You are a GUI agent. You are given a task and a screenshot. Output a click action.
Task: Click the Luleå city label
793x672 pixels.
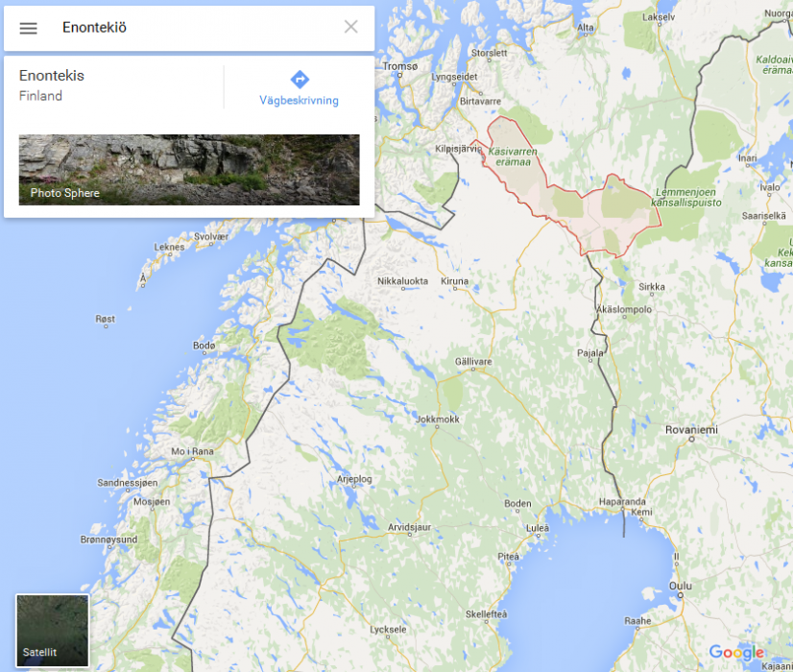point(537,528)
